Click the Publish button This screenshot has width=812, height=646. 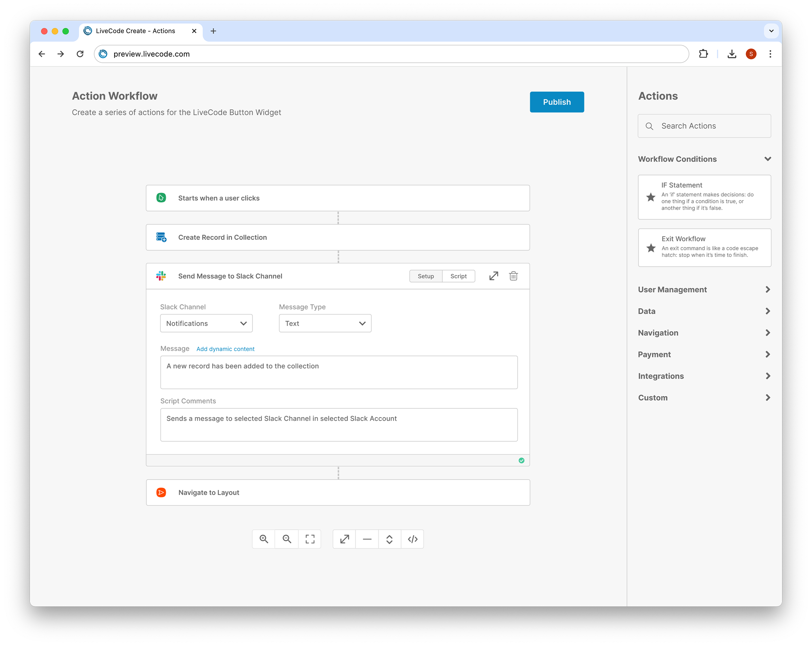(556, 102)
